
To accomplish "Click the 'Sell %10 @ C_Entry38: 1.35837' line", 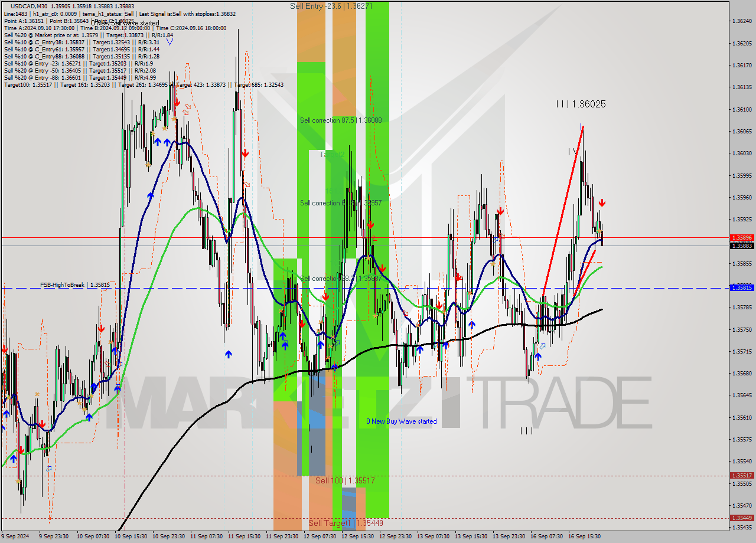I will pyautogui.click(x=82, y=42).
